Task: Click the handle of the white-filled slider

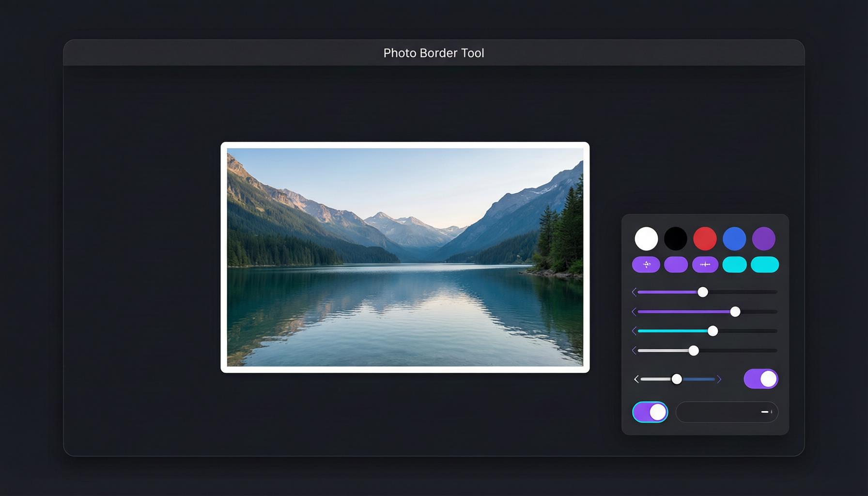Action: point(694,350)
